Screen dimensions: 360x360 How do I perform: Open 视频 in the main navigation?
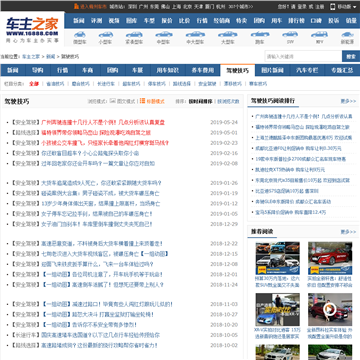click(114, 21)
